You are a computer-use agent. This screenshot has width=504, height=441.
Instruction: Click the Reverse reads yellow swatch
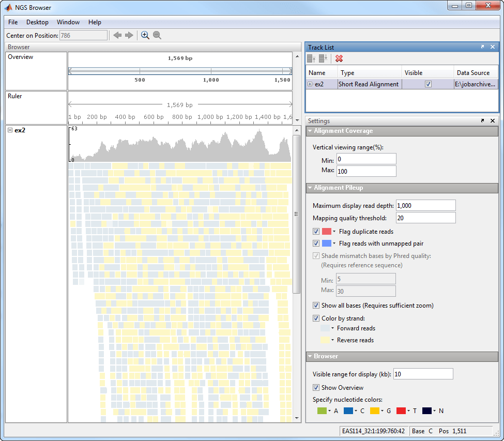[325, 340]
